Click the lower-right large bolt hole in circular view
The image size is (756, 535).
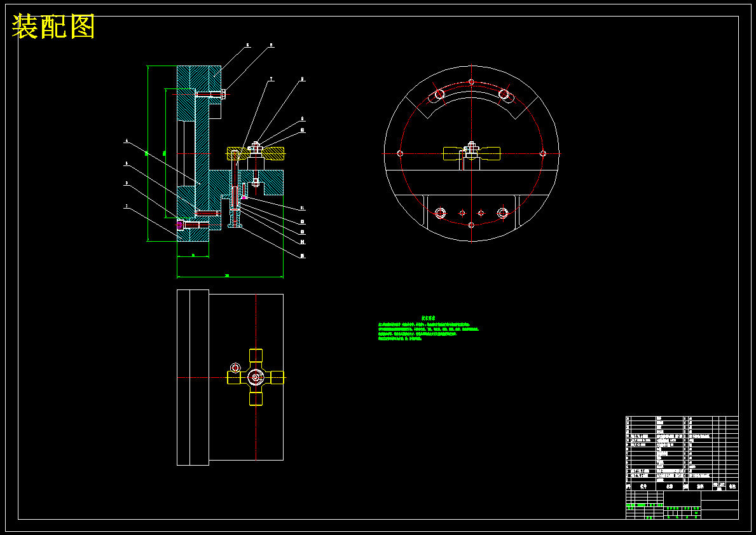[503, 212]
